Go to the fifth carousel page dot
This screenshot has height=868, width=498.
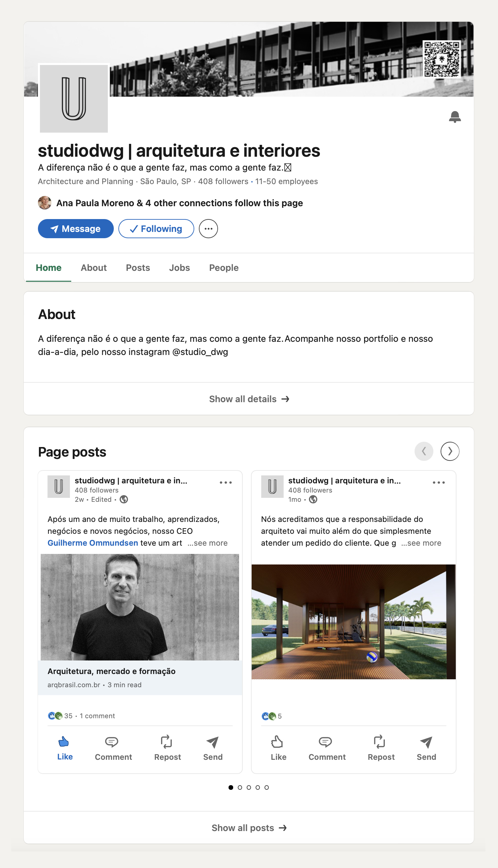(x=266, y=787)
